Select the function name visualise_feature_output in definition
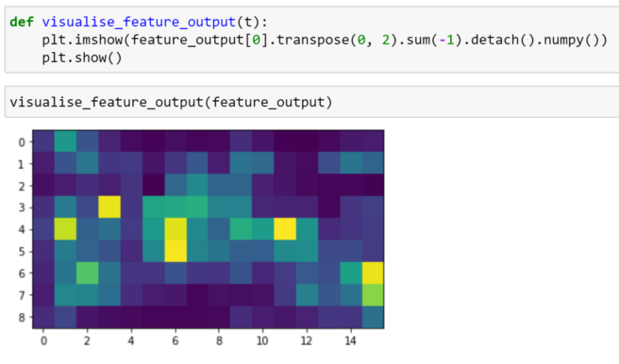 139,22
